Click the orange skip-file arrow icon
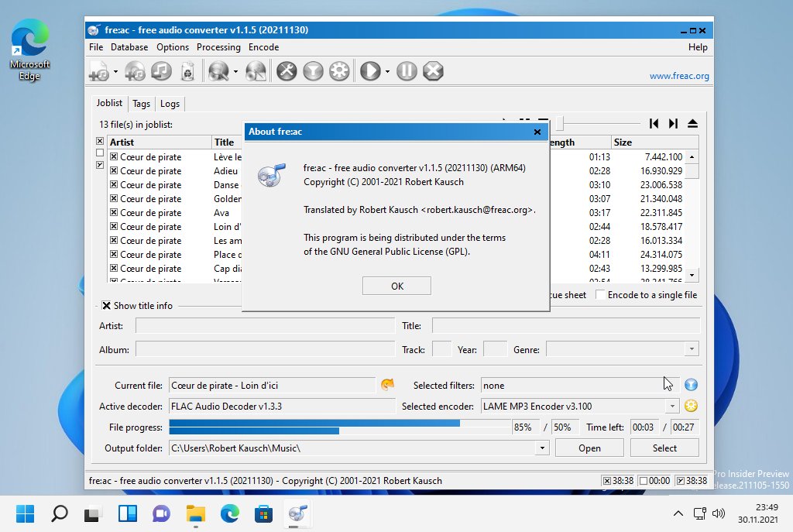 387,385
